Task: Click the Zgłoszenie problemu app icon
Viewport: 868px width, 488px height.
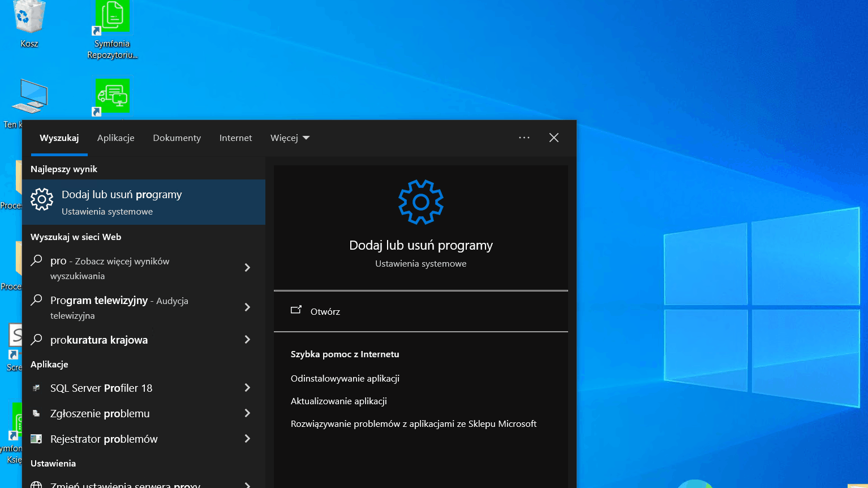Action: tap(36, 413)
